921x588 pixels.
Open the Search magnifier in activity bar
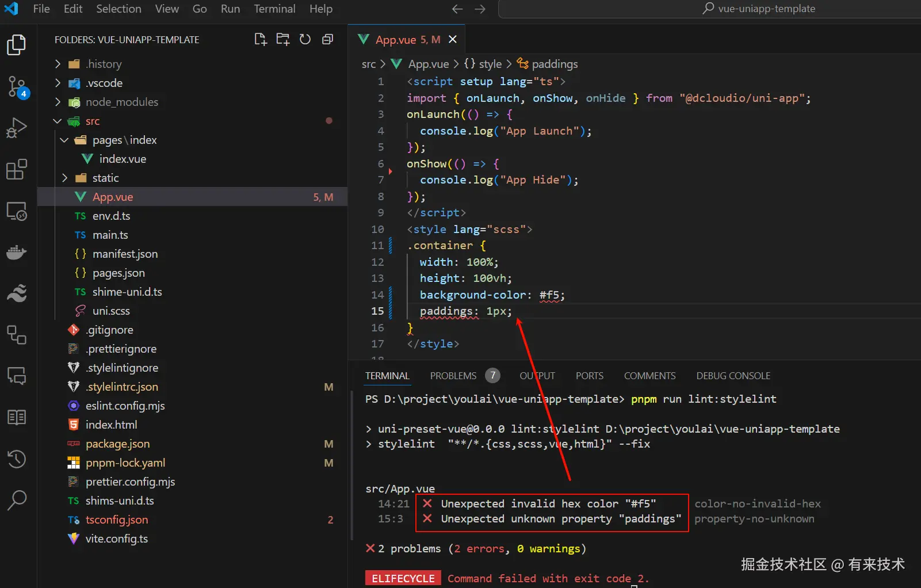point(17,500)
